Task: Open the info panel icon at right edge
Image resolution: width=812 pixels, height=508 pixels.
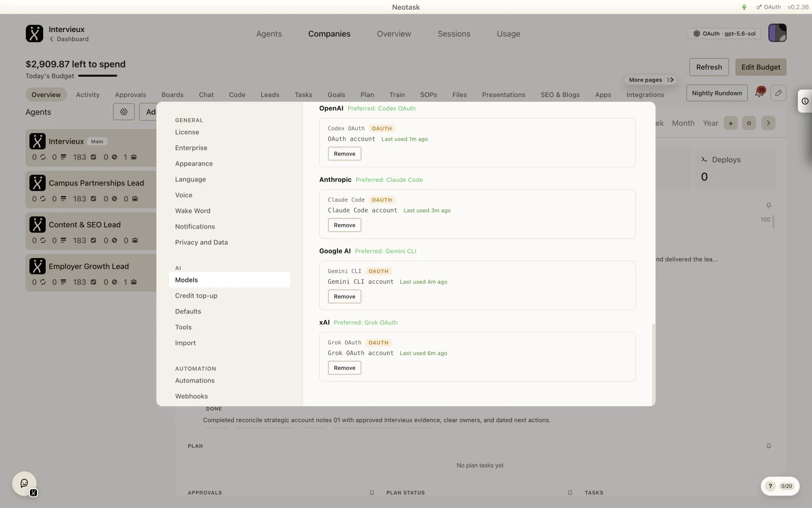Action: 805,101
